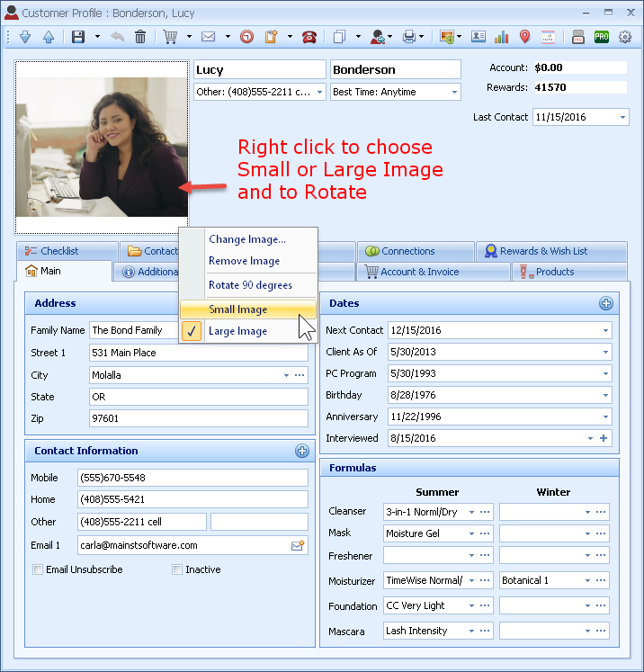Open the Connections tab
644x672 pixels.
[416, 251]
